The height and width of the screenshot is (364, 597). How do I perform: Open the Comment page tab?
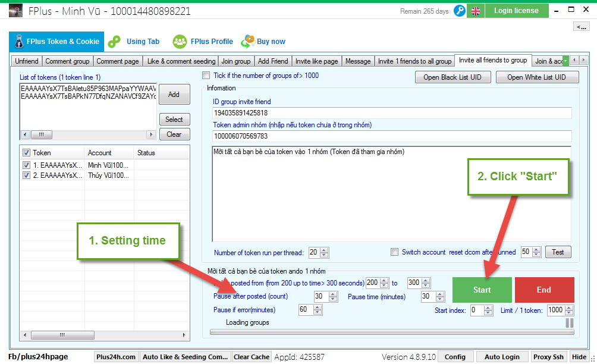(x=118, y=61)
